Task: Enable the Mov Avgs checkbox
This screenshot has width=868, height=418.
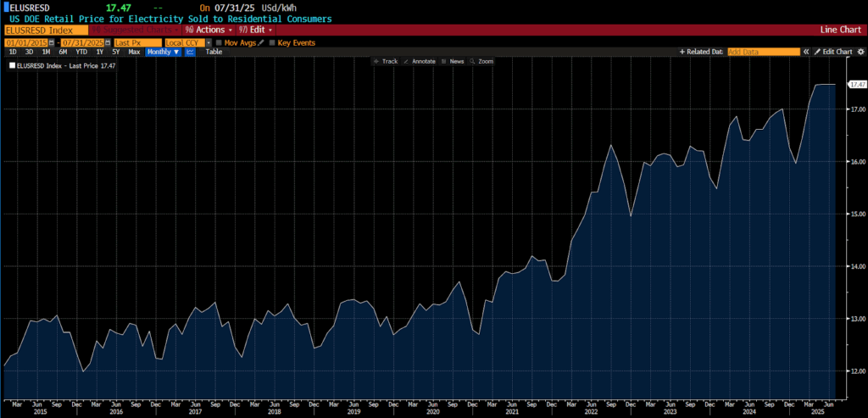Action: (x=219, y=42)
